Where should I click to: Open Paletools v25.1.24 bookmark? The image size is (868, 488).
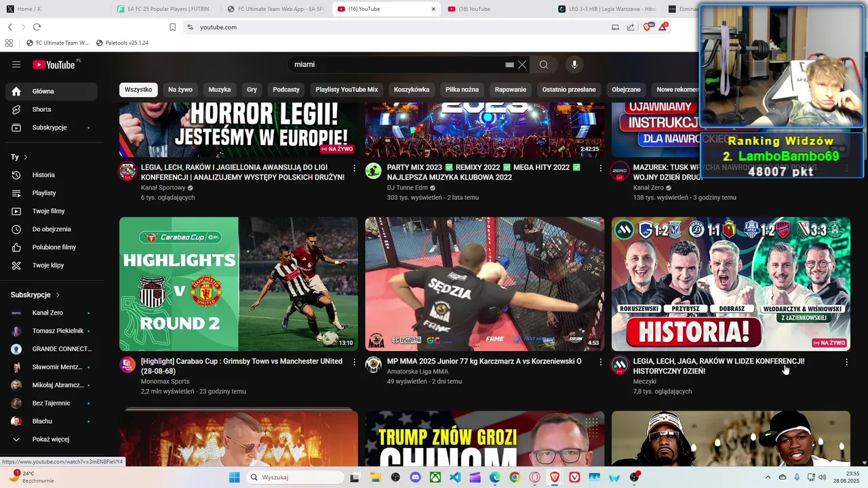coord(122,43)
